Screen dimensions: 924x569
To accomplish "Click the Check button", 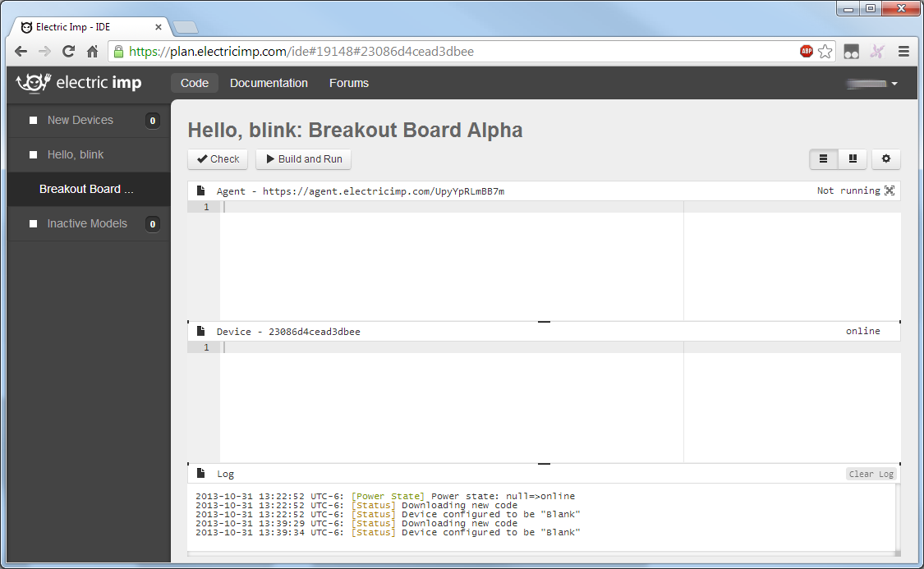I will pos(218,159).
